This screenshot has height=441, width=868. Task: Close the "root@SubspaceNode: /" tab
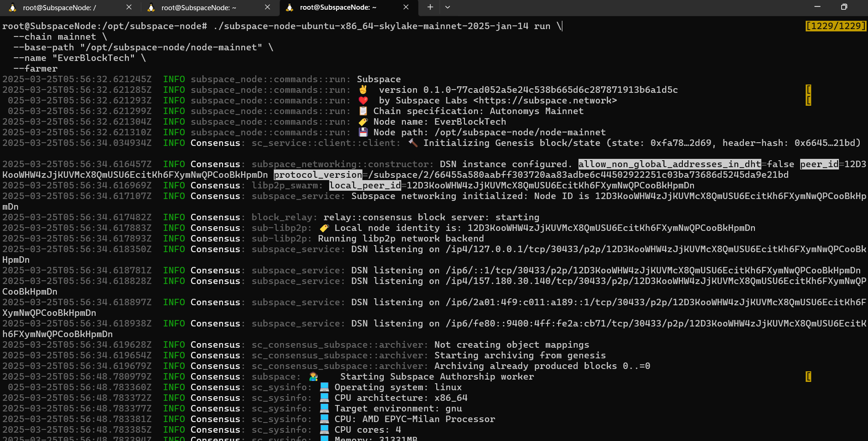tap(129, 7)
